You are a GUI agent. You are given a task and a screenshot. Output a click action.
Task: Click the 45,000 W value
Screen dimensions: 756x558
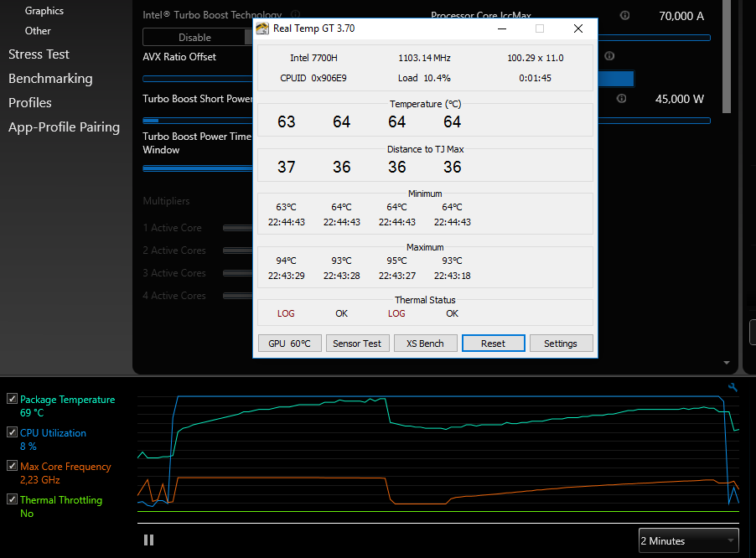(680, 99)
